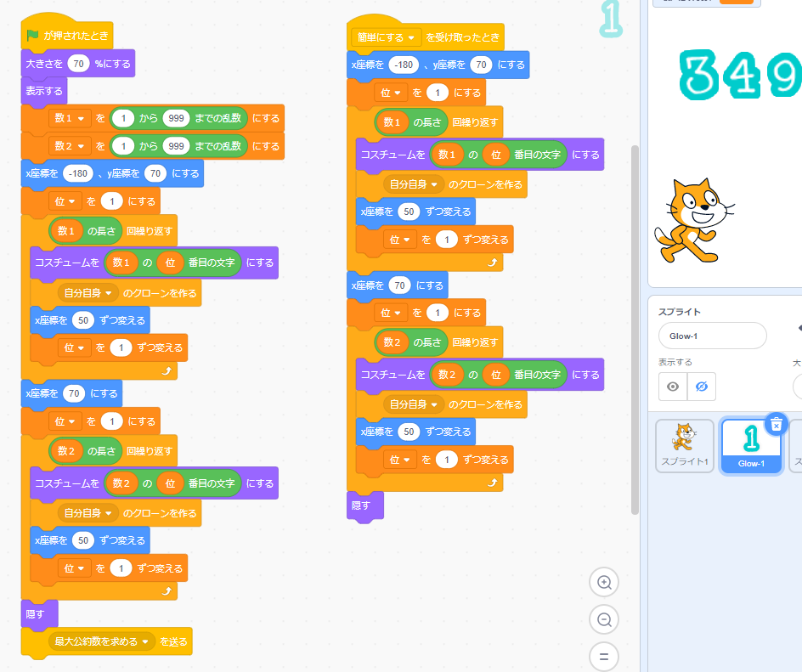Select the スプライト1 cat sprite thumbnail
Viewport: 802px width, 672px height.
[684, 445]
